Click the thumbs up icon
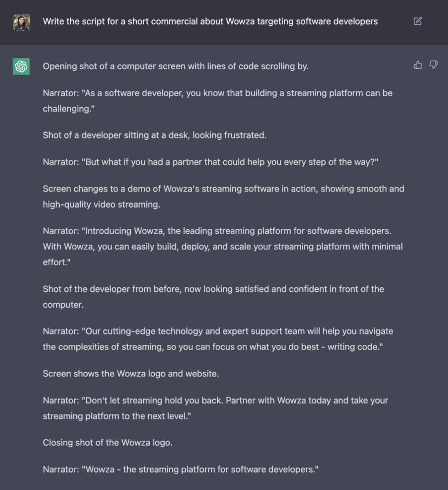This screenshot has height=490, width=448. tap(418, 65)
